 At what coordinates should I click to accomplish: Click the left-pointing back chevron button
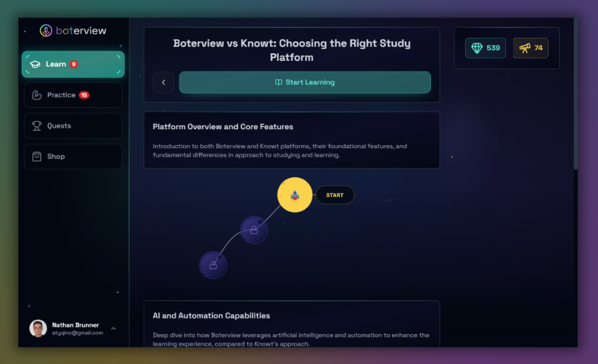click(x=164, y=82)
